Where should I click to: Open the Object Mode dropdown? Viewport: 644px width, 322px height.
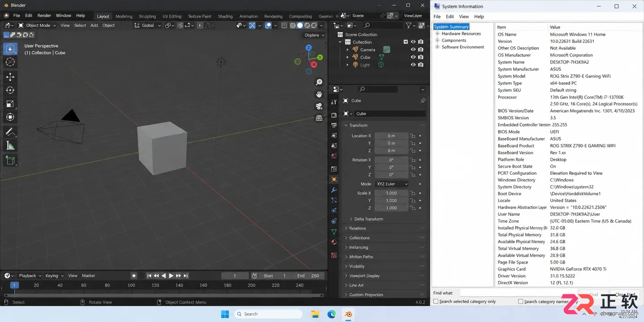37,25
